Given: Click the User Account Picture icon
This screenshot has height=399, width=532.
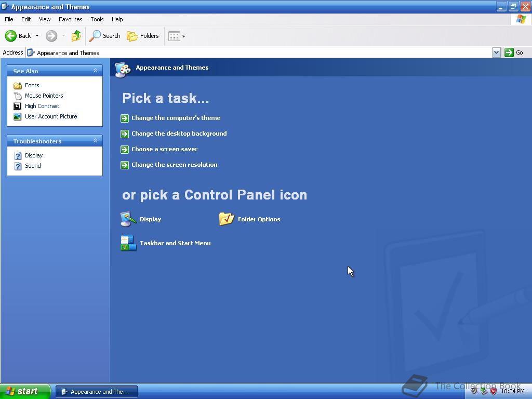Looking at the screenshot, I should 17,117.
